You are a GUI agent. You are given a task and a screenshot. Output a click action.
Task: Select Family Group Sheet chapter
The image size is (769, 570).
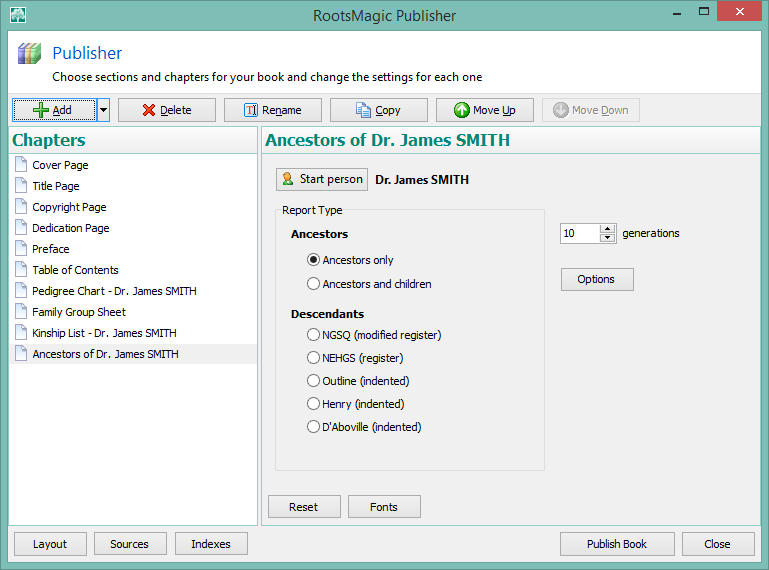(x=133, y=312)
